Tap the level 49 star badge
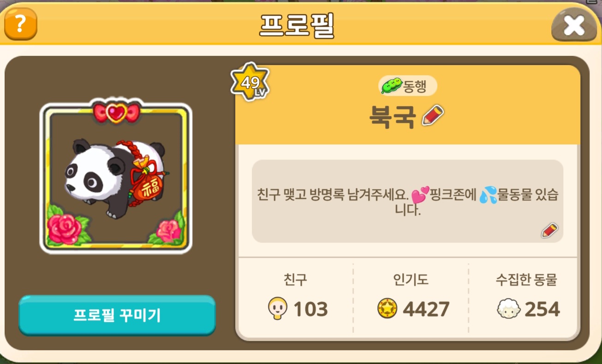 [x=250, y=83]
